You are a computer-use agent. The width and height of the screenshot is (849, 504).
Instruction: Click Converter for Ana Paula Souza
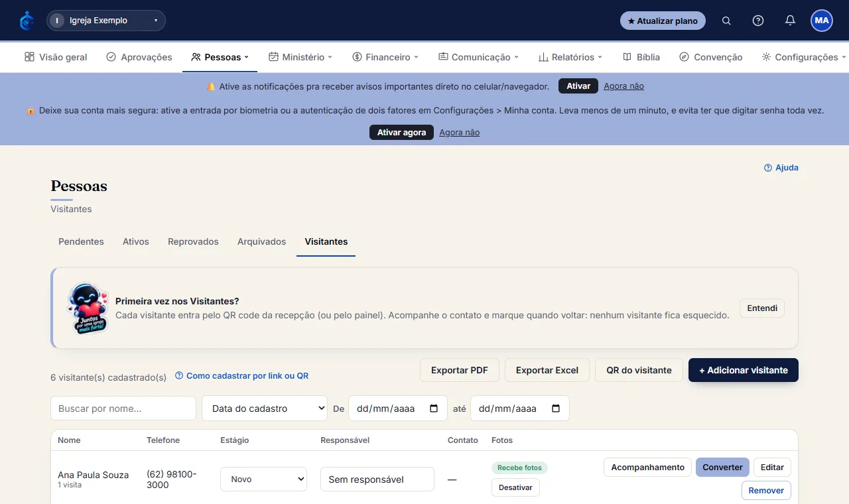(x=722, y=467)
